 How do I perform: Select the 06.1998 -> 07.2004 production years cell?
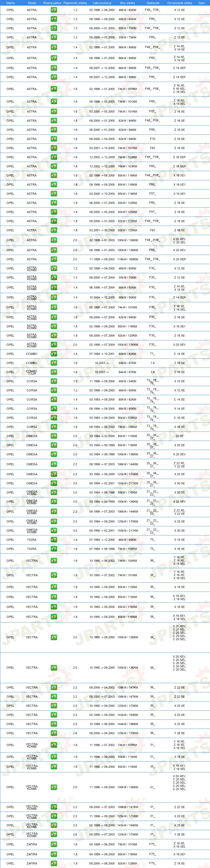102,287
